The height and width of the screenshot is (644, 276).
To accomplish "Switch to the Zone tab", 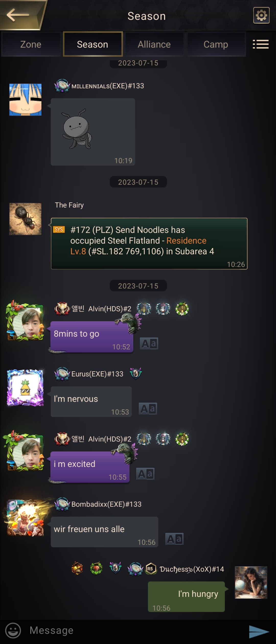I will pyautogui.click(x=31, y=44).
